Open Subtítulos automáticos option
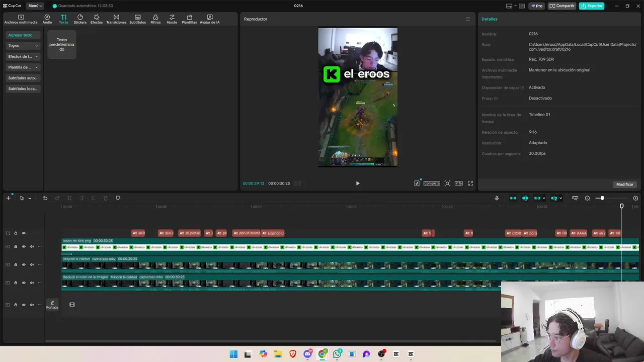This screenshot has width=644, height=362. (23, 78)
